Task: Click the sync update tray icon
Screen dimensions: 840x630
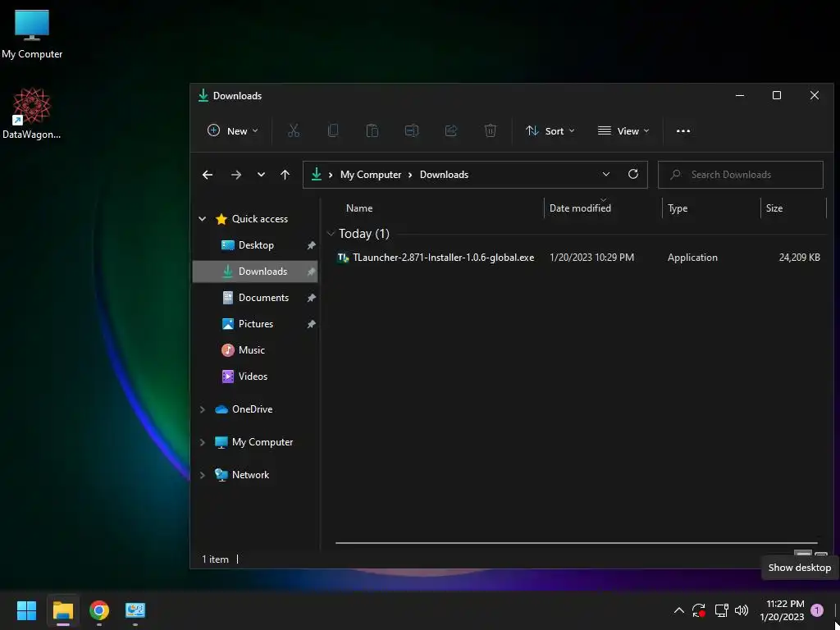Action: [x=699, y=610]
